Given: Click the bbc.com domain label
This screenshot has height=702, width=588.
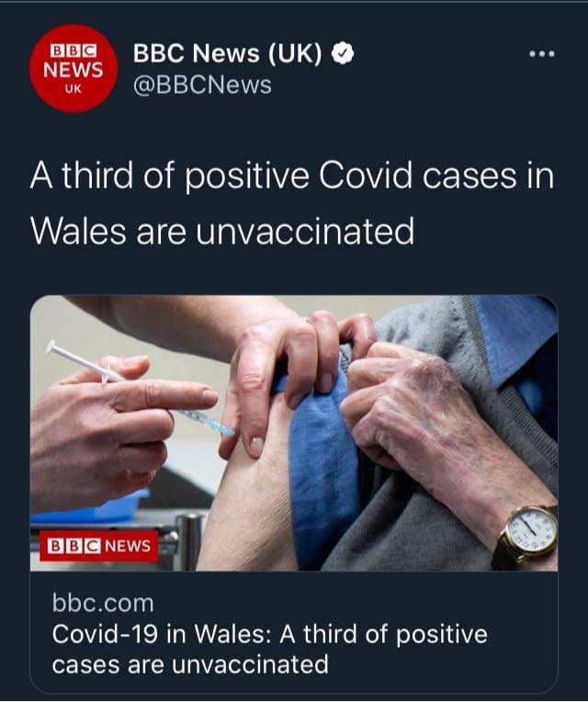Looking at the screenshot, I should pyautogui.click(x=103, y=603).
